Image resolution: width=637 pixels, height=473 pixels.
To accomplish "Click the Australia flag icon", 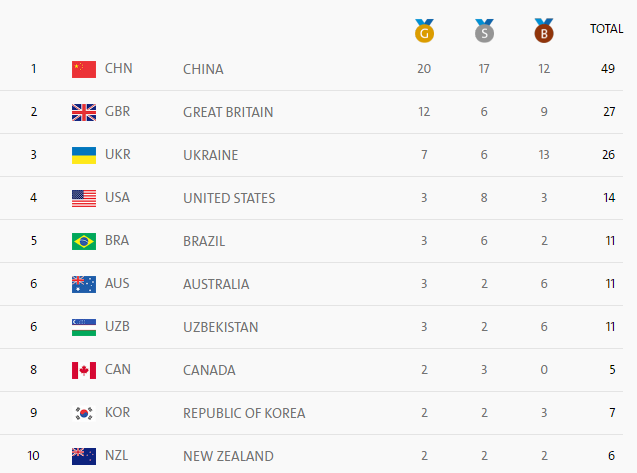I will point(84,284).
